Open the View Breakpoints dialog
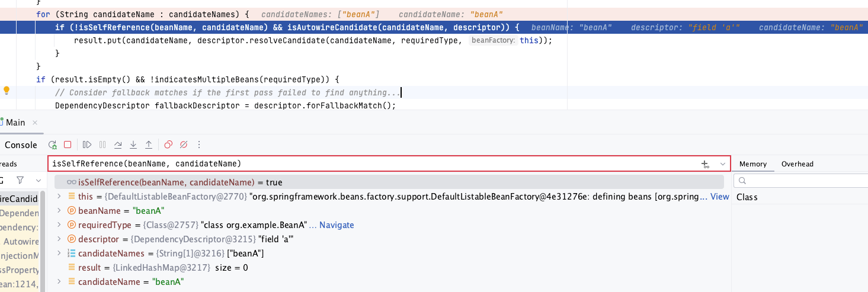 tap(168, 145)
